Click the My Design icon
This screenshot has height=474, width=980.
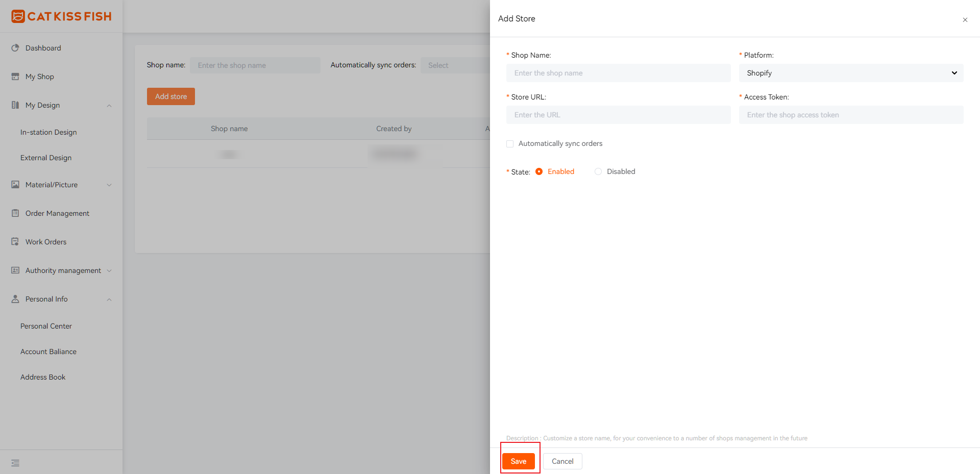click(x=15, y=105)
